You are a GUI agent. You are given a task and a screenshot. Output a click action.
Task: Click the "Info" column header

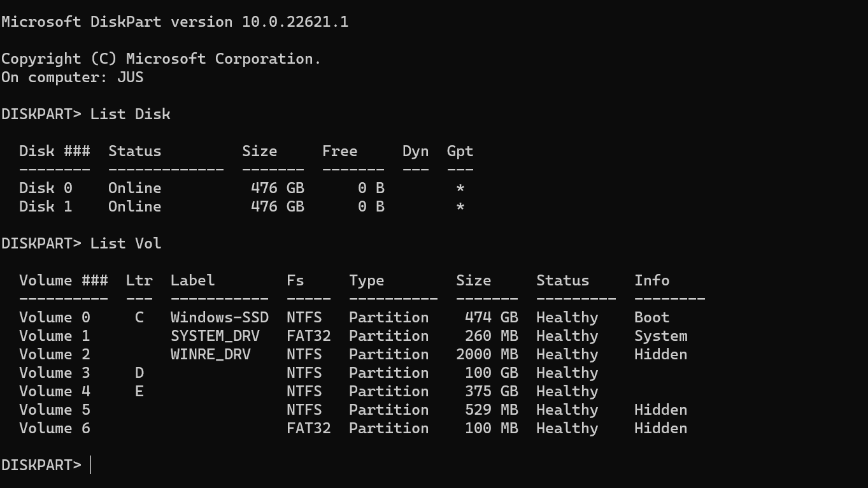point(651,280)
